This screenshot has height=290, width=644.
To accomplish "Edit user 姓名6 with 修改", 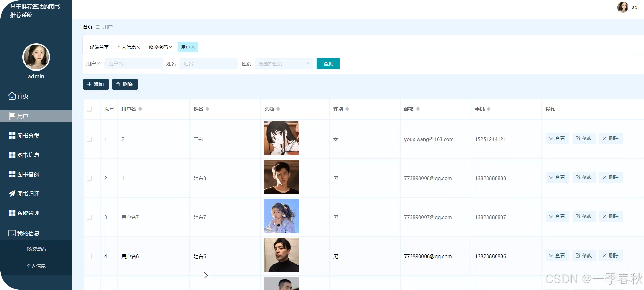I will click(x=584, y=255).
